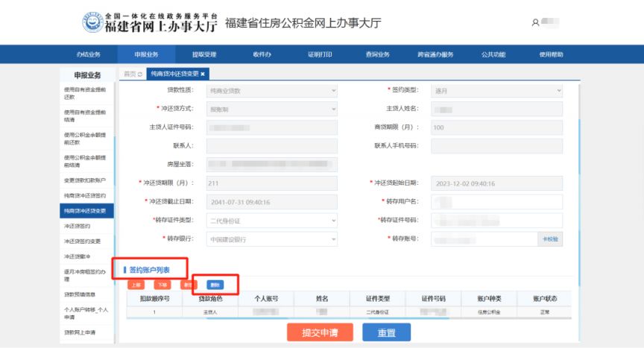644x348 pixels.
Task: Open 冲还贷签约 in sidebar
Action: (x=86, y=226)
